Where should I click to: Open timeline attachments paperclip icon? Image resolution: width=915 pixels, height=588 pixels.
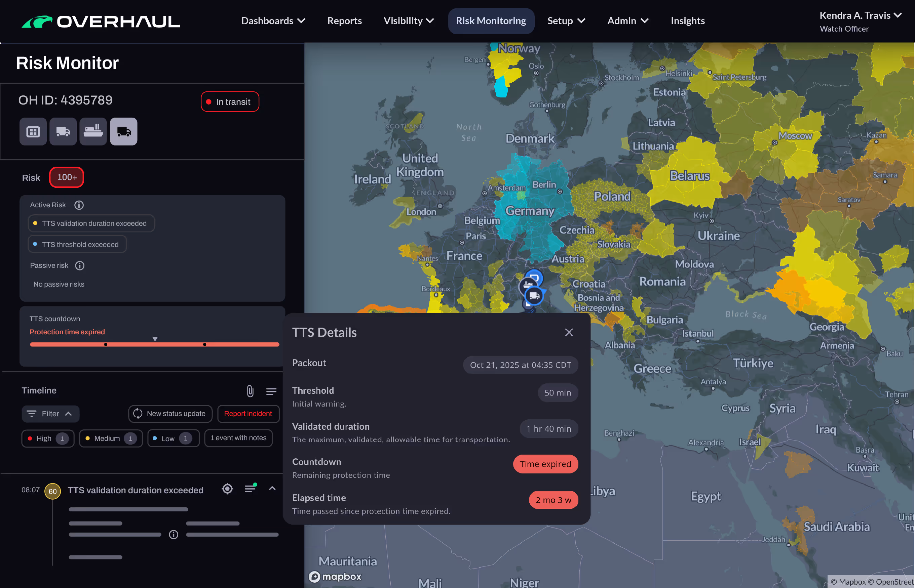(250, 391)
